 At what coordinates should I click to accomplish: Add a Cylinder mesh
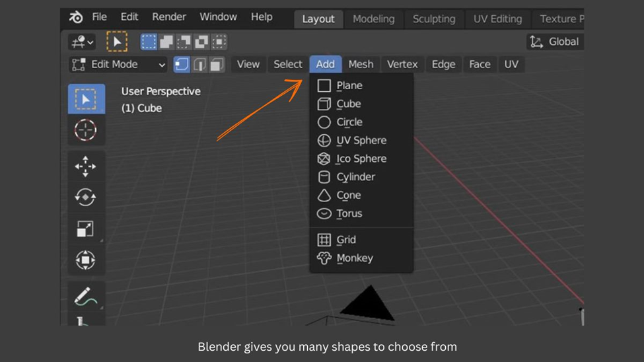(361, 177)
